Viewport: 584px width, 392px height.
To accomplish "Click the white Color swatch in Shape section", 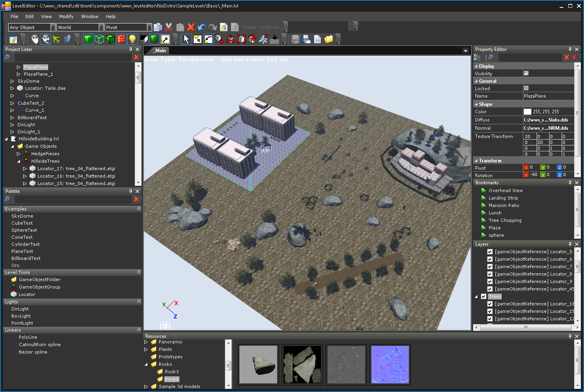I will tap(527, 111).
